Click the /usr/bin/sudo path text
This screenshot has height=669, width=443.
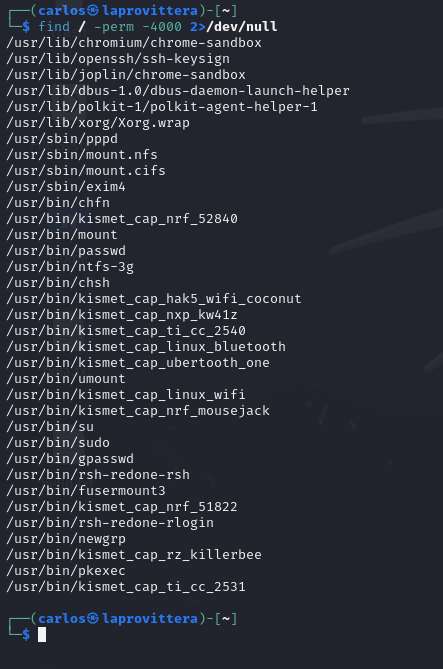tap(58, 442)
